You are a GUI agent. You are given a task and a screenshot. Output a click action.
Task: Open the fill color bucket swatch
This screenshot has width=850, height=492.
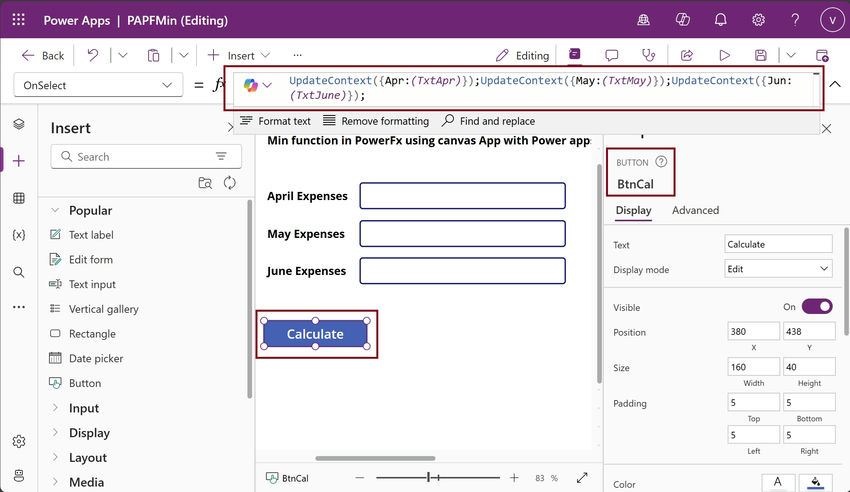[815, 482]
